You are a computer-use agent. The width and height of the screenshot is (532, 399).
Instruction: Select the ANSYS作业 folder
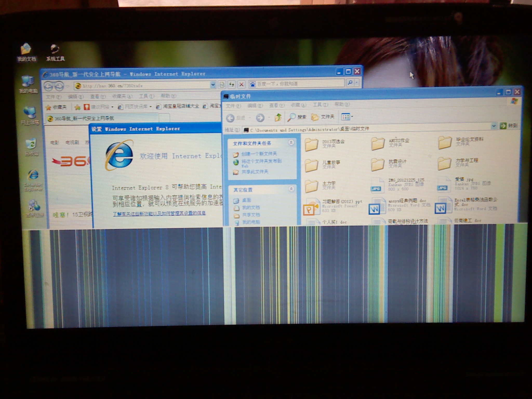(x=390, y=143)
